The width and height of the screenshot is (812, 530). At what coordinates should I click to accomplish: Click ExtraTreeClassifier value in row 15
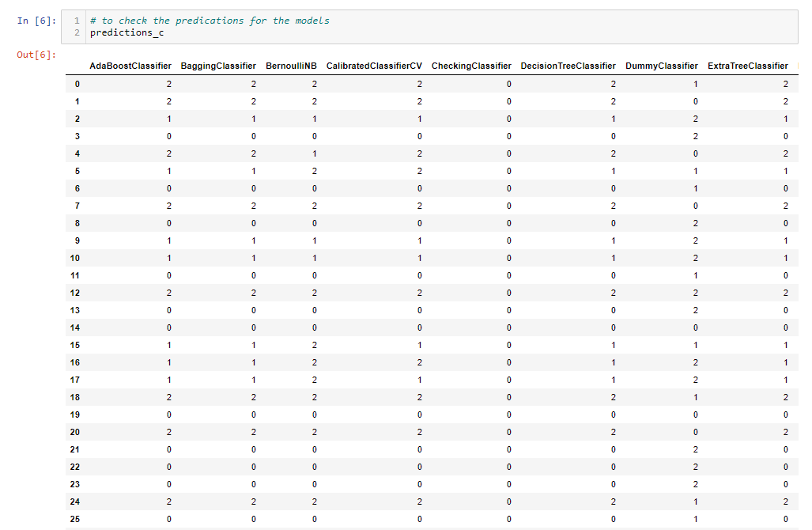[x=786, y=345]
